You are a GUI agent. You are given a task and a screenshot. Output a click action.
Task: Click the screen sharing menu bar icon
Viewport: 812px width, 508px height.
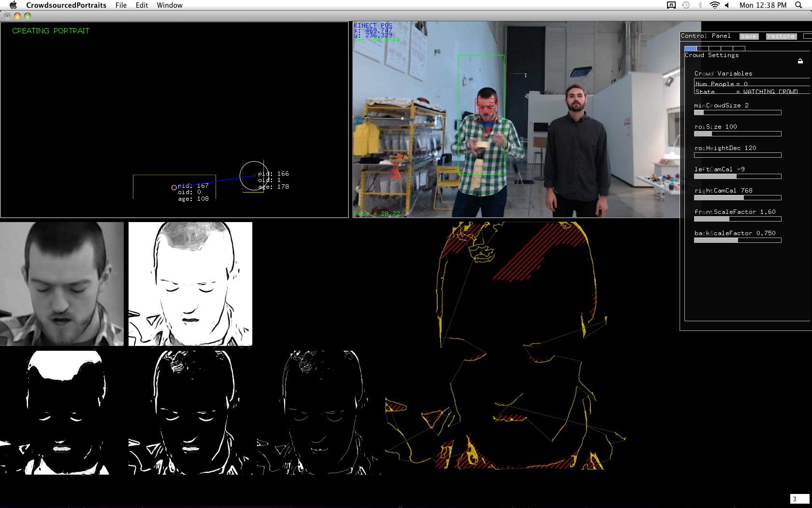[671, 5]
